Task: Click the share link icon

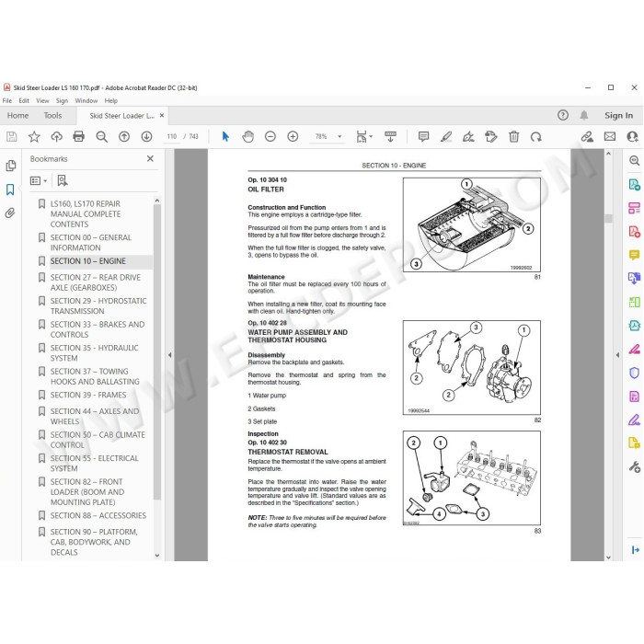Action: (587, 136)
